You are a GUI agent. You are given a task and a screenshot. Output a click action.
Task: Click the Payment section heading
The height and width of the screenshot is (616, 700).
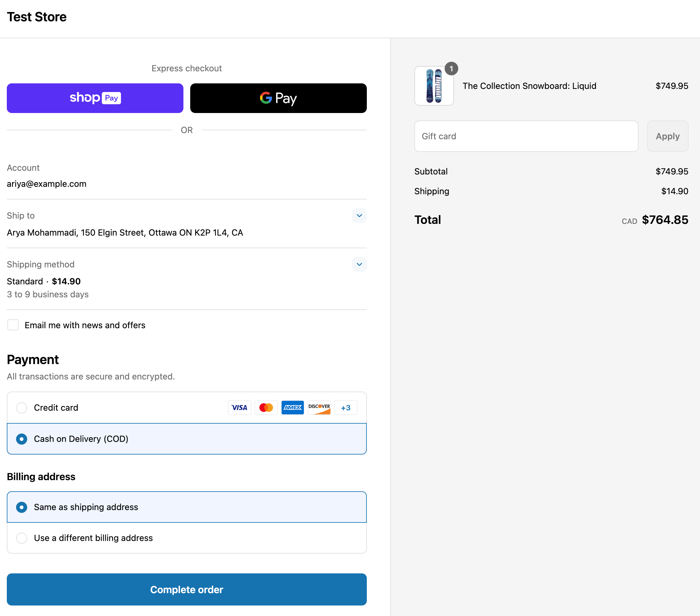pos(33,359)
